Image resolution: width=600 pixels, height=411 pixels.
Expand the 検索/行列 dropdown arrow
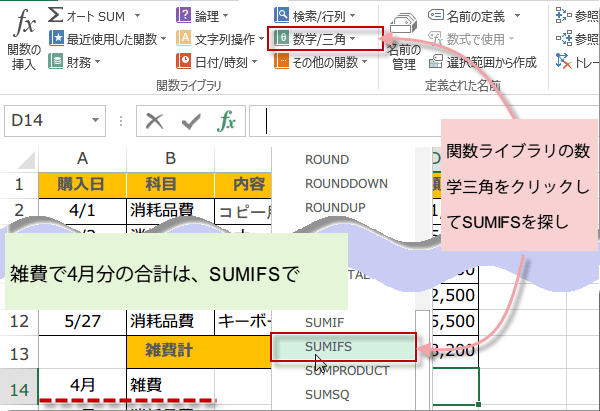click(x=352, y=16)
